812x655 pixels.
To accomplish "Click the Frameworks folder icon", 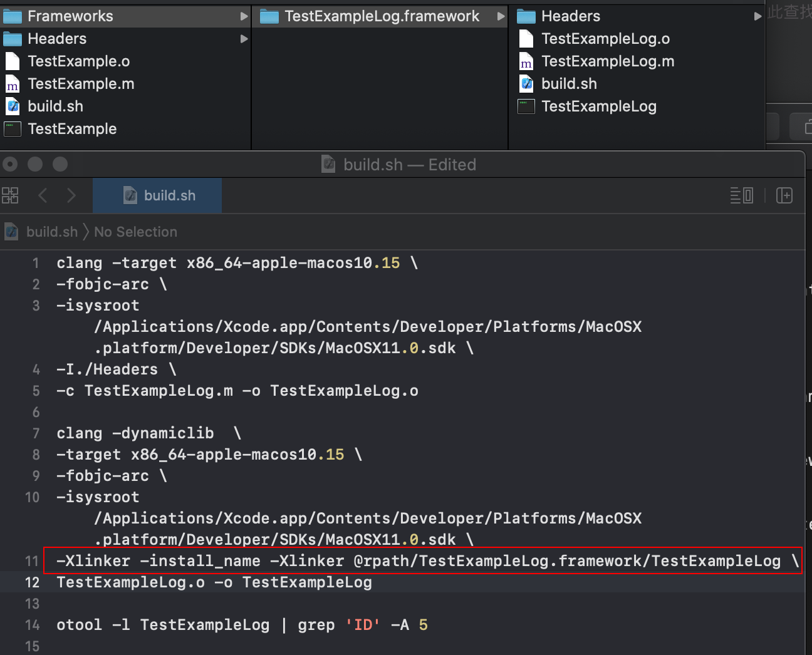I will pos(13,16).
